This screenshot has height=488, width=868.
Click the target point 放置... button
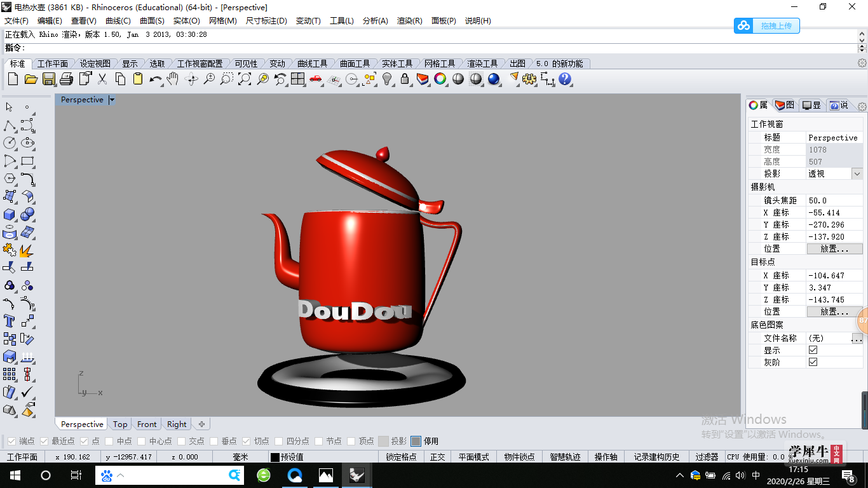coord(834,312)
